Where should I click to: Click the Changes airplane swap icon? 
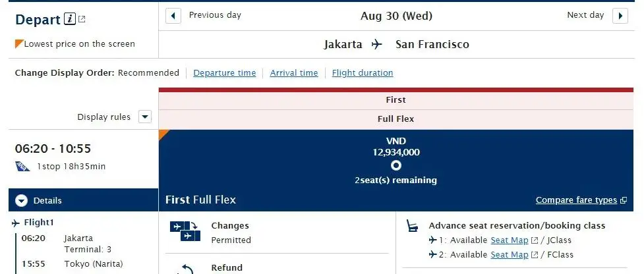tap(185, 231)
